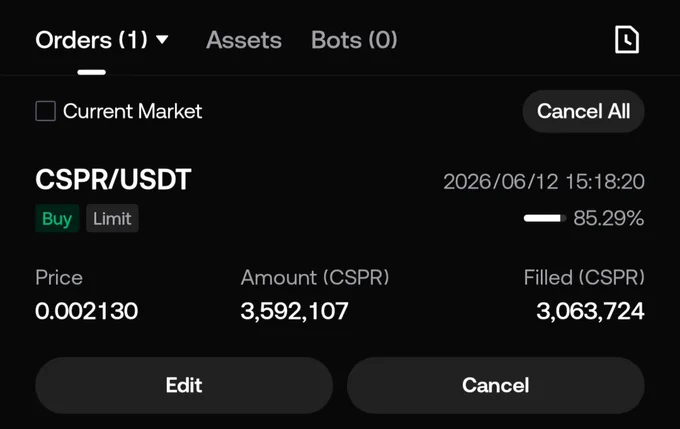
Task: Click the order timestamp 2026/06/12 15:18:20
Action: (x=544, y=181)
